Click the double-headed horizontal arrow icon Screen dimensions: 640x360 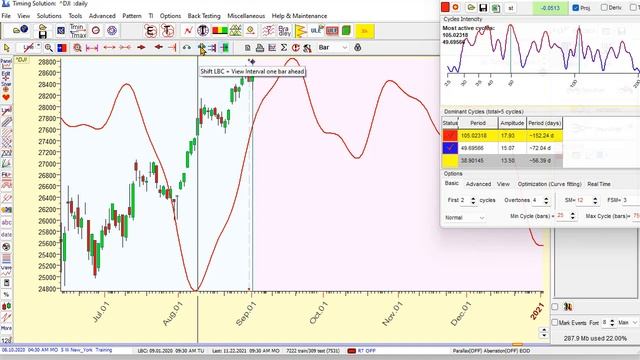tap(109, 48)
